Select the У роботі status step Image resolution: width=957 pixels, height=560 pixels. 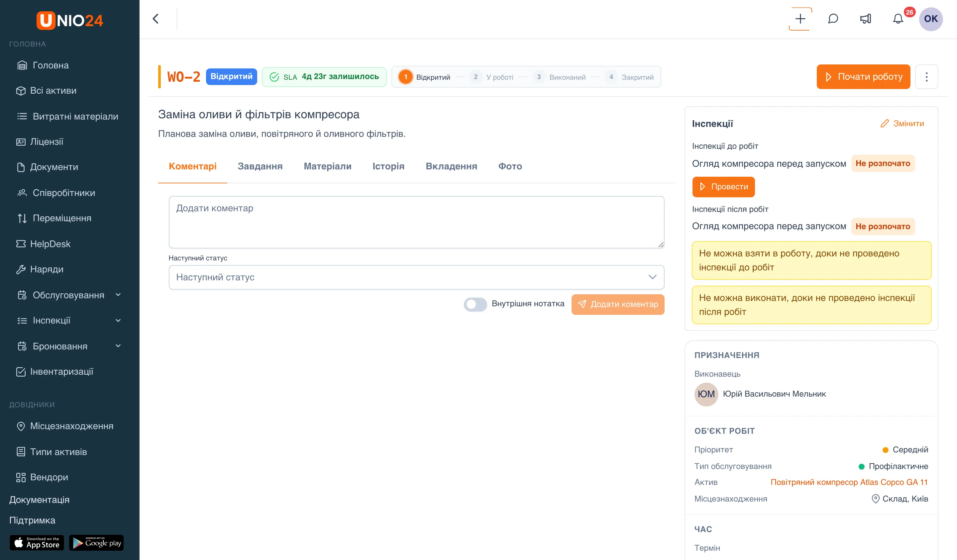[491, 77]
